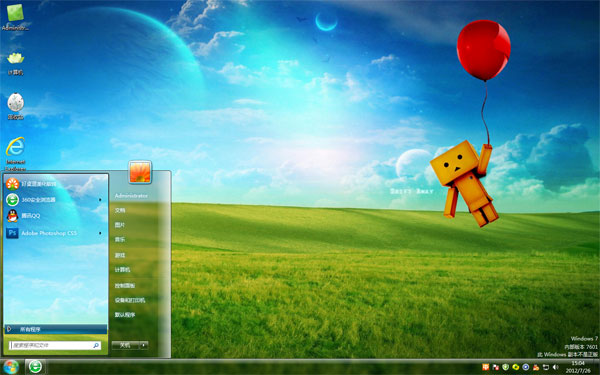Click the yellow-green ring tray icon
The height and width of the screenshot is (375, 600).
(x=516, y=367)
